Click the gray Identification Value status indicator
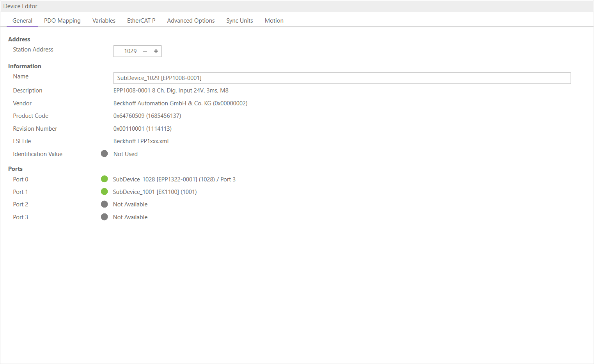This screenshot has width=594, height=364. pyautogui.click(x=104, y=154)
